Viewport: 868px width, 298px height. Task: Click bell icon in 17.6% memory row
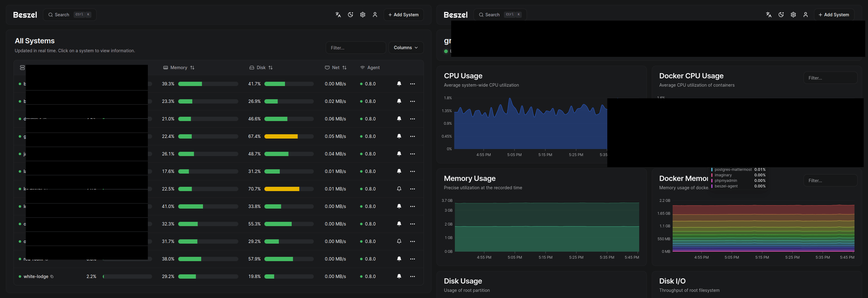pyautogui.click(x=399, y=171)
